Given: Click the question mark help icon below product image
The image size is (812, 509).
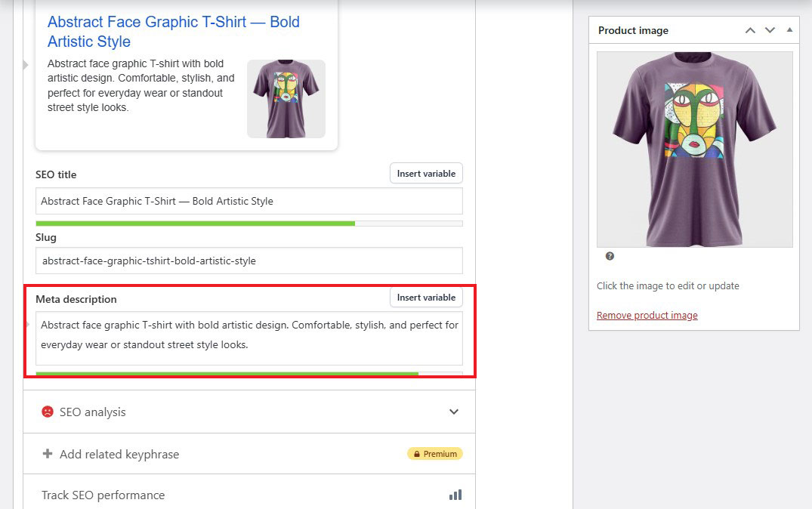Looking at the screenshot, I should [x=610, y=256].
